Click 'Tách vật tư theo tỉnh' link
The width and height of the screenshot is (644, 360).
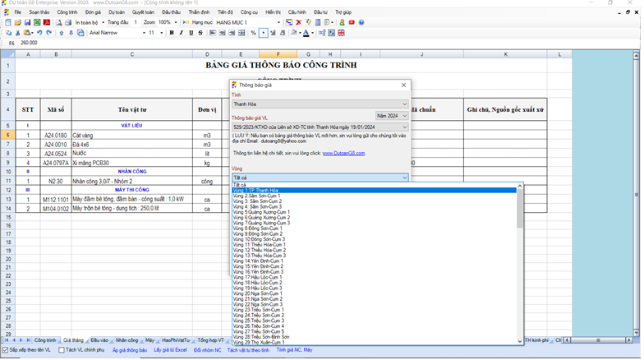pyautogui.click(x=249, y=352)
